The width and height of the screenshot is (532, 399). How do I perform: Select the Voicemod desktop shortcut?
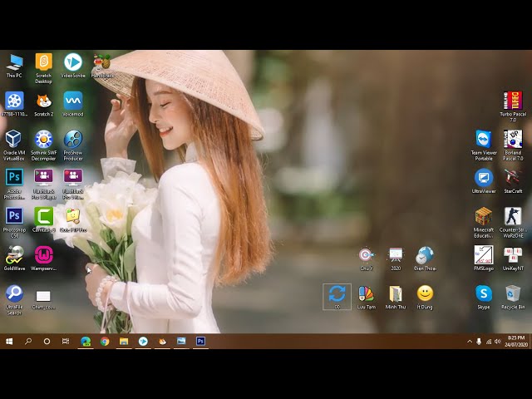click(x=73, y=101)
